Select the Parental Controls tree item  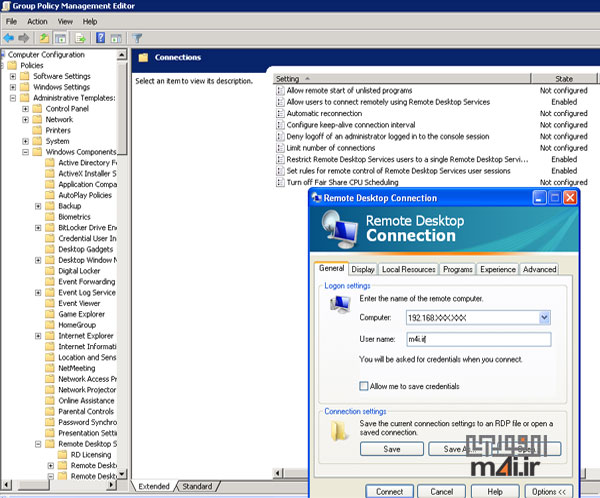pos(86,411)
